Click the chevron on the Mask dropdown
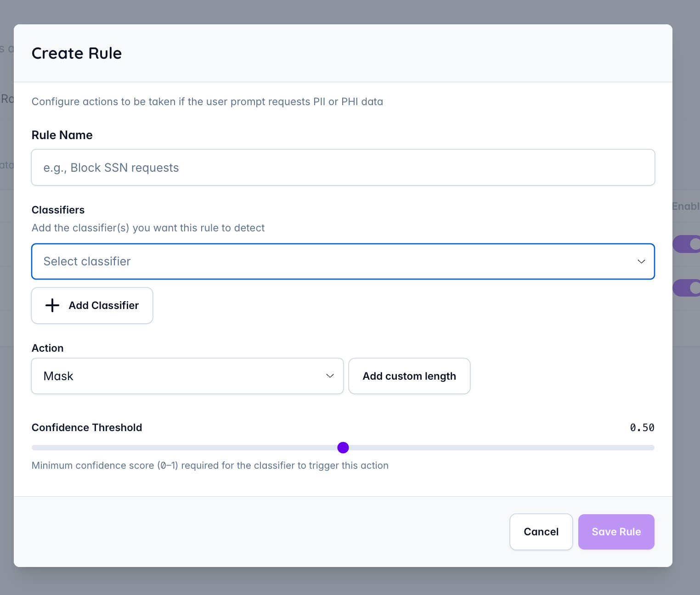This screenshot has height=595, width=700. click(330, 376)
